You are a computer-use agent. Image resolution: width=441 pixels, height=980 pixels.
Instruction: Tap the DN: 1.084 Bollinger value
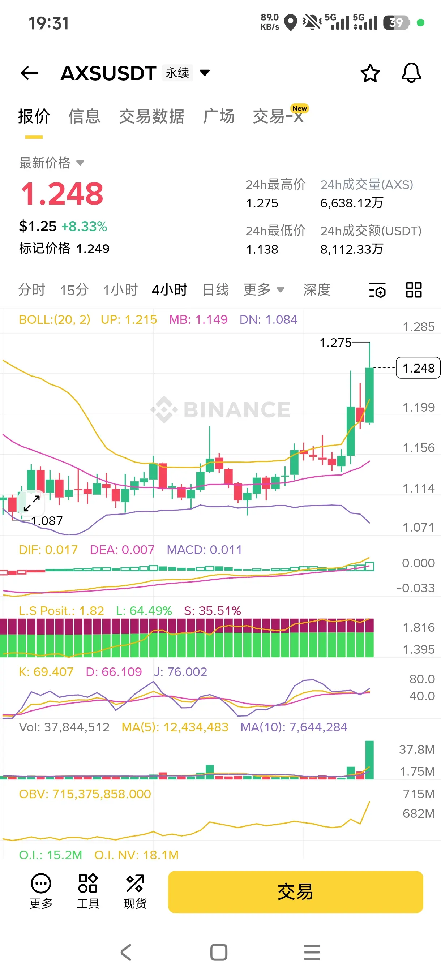point(268,319)
